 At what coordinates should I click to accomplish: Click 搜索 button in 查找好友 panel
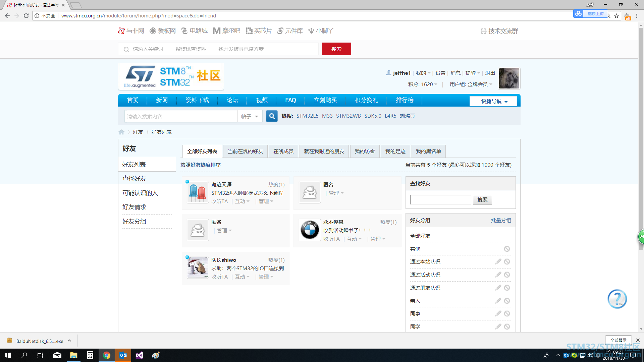click(x=482, y=200)
